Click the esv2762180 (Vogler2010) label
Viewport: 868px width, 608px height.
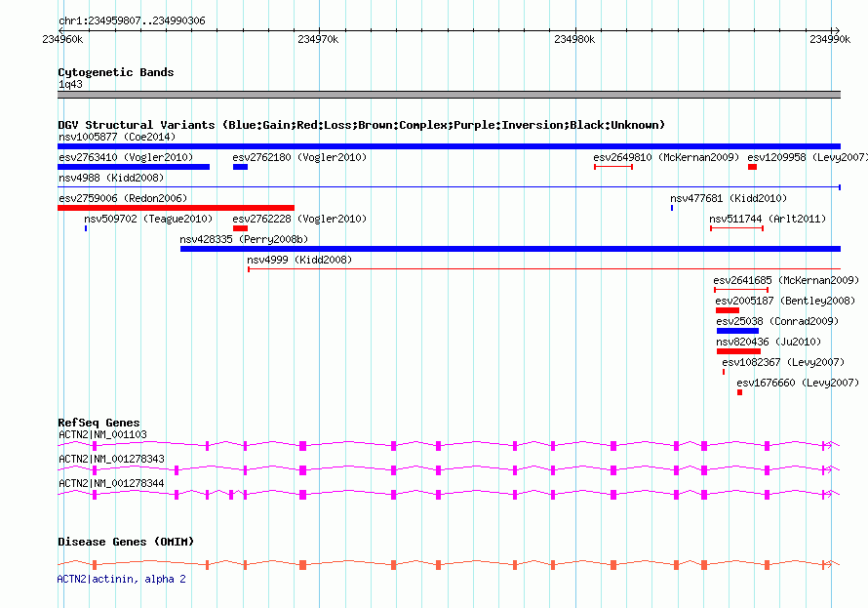[x=299, y=157]
